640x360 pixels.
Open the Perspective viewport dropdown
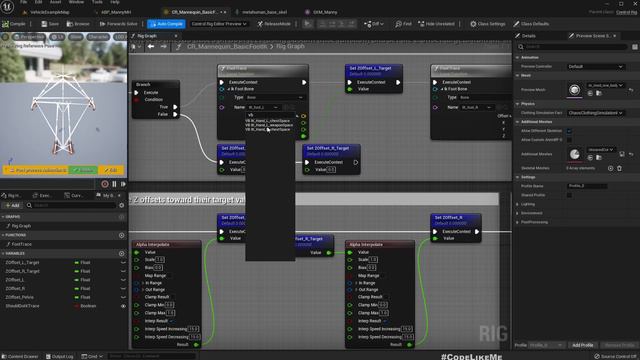[x=29, y=37]
